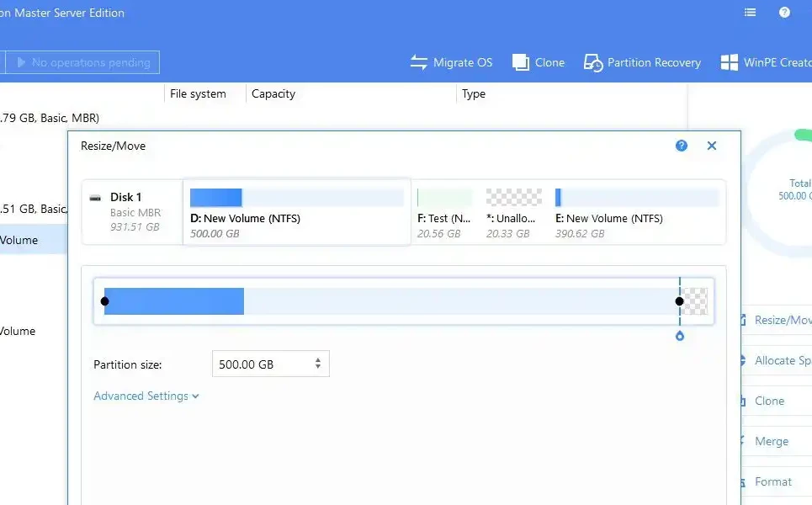Click the Partition size stepper arrows
Screen dimensions: 812x505
click(x=317, y=364)
